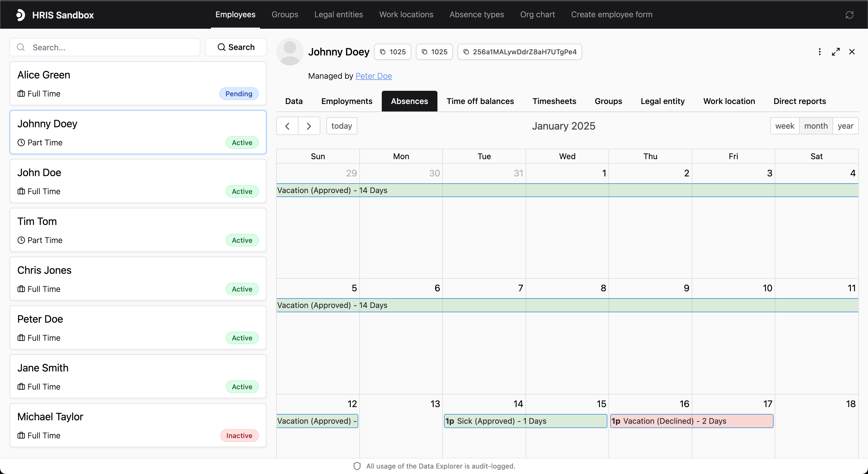Select Michael Taylor employee card
Image resolution: width=868 pixels, height=474 pixels.
[x=138, y=425]
